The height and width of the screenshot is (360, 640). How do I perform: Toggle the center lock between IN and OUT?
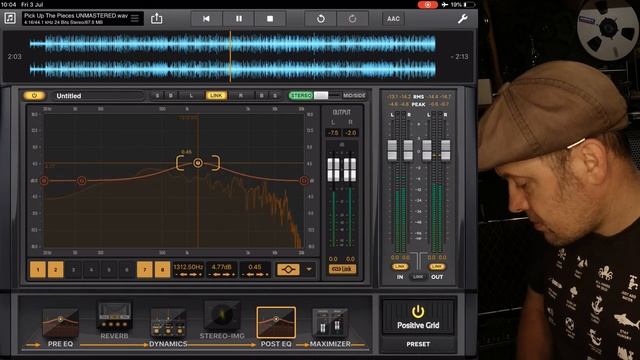tap(418, 277)
